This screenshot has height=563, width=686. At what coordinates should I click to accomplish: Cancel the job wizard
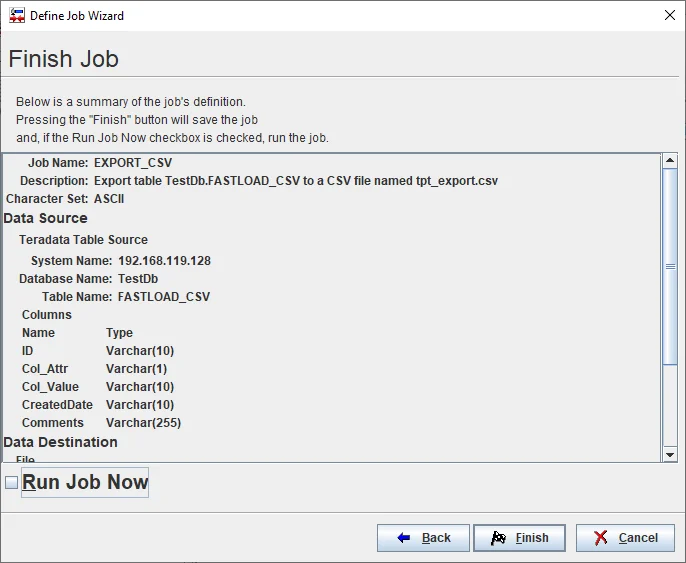coord(625,538)
